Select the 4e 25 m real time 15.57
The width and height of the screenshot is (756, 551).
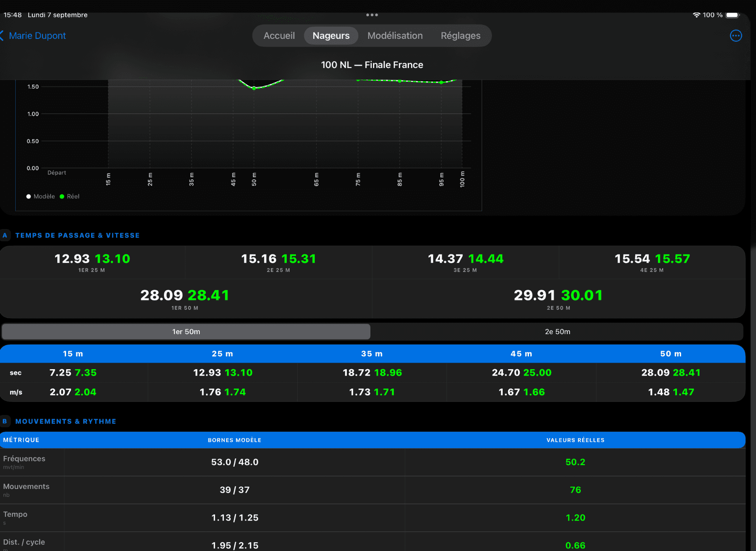pyautogui.click(x=672, y=259)
